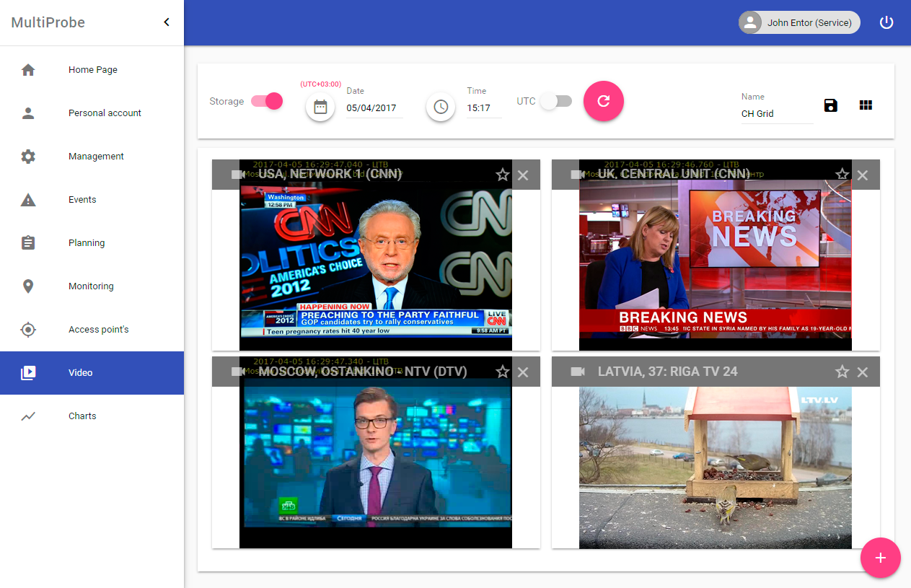Click camera icon on LATVIA, 37: RIGA TV 24
The height and width of the screenshot is (588, 911).
click(x=577, y=372)
